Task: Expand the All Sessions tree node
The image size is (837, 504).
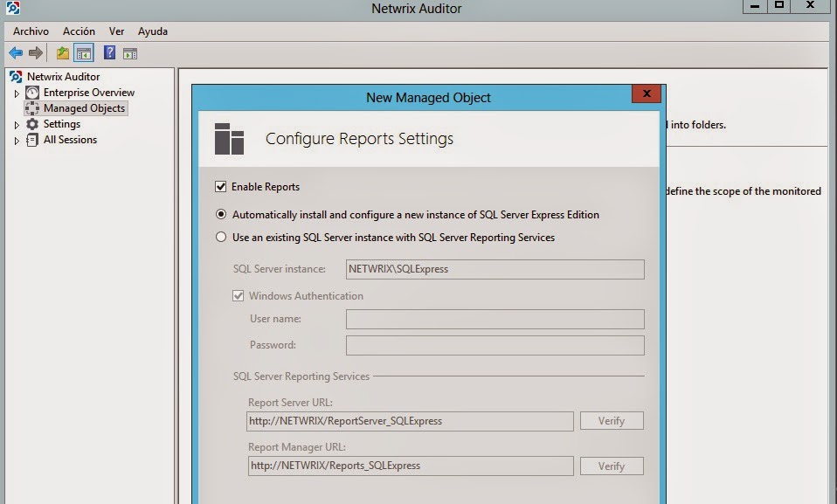Action: point(17,141)
